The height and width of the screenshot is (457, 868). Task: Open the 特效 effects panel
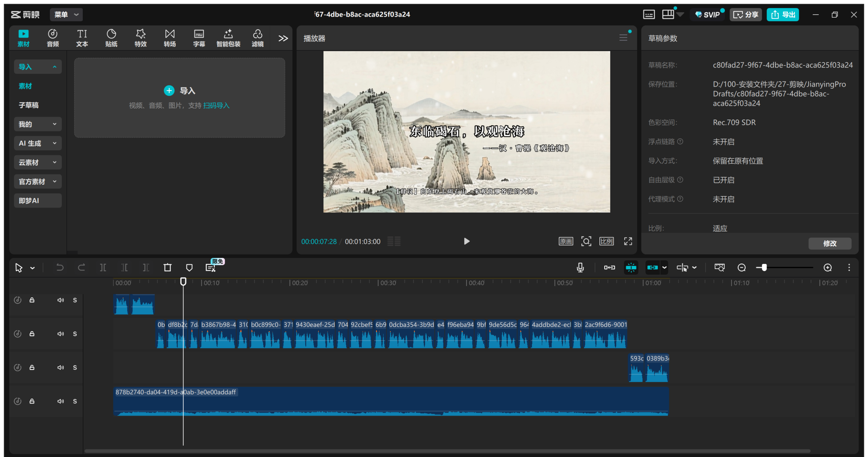coord(140,38)
